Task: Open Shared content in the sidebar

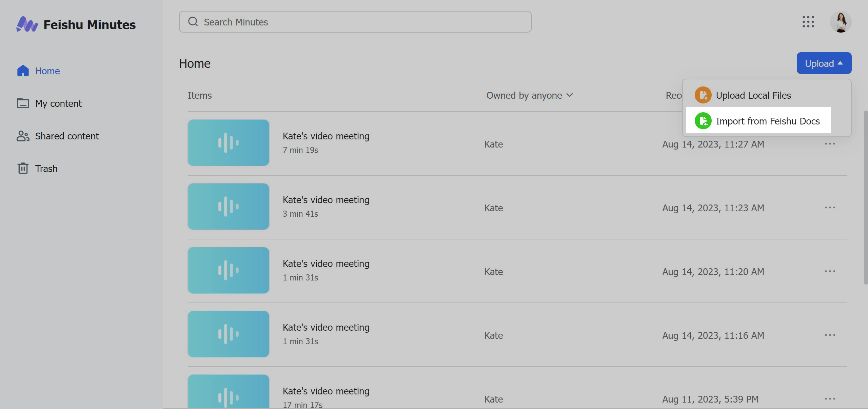Action: (x=67, y=136)
